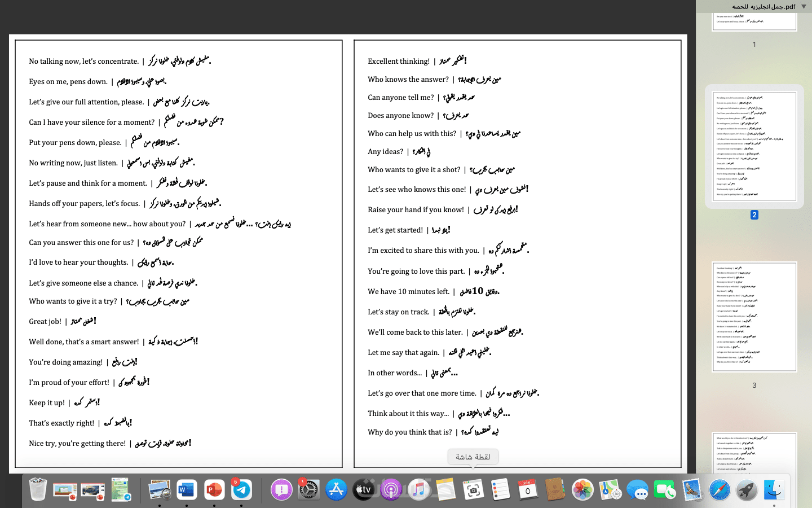812x508 pixels.
Task: Click the line 'Can you answer this one for us?'
Action: pos(82,243)
